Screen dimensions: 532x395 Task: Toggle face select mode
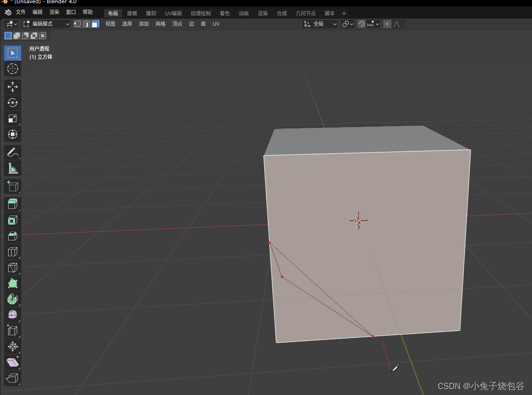[x=95, y=24]
